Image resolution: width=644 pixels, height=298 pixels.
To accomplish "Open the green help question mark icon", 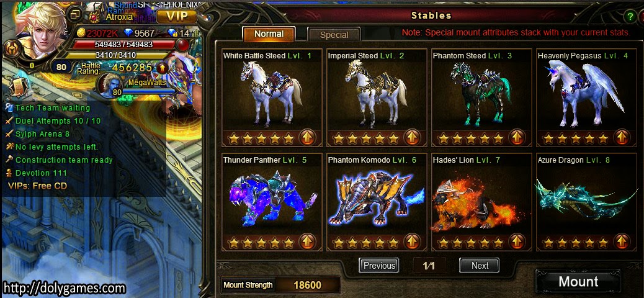I will [630, 17].
